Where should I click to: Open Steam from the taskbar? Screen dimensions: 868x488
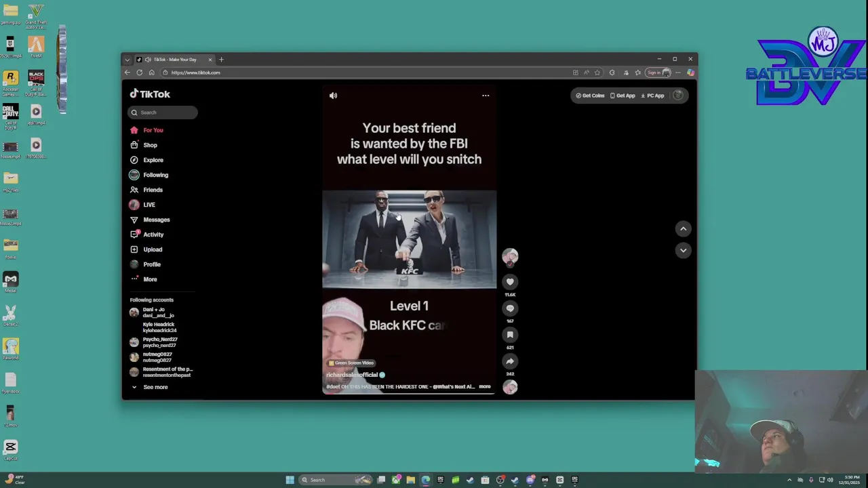point(470,480)
